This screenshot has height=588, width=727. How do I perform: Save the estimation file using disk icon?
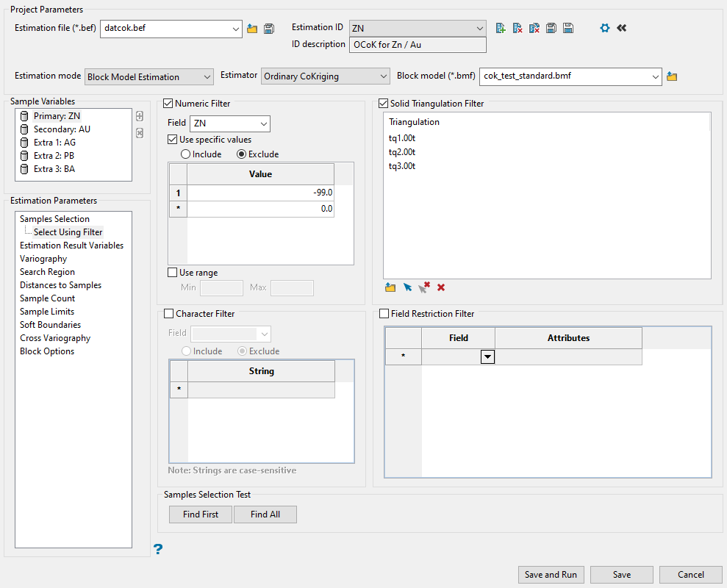269,29
